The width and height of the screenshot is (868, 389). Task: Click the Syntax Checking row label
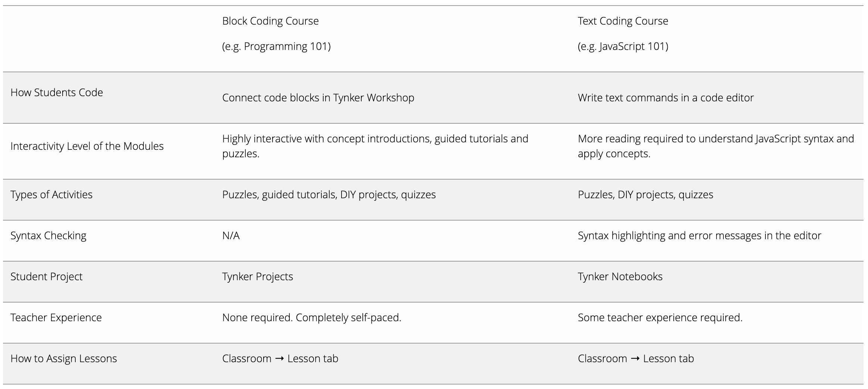(x=48, y=235)
